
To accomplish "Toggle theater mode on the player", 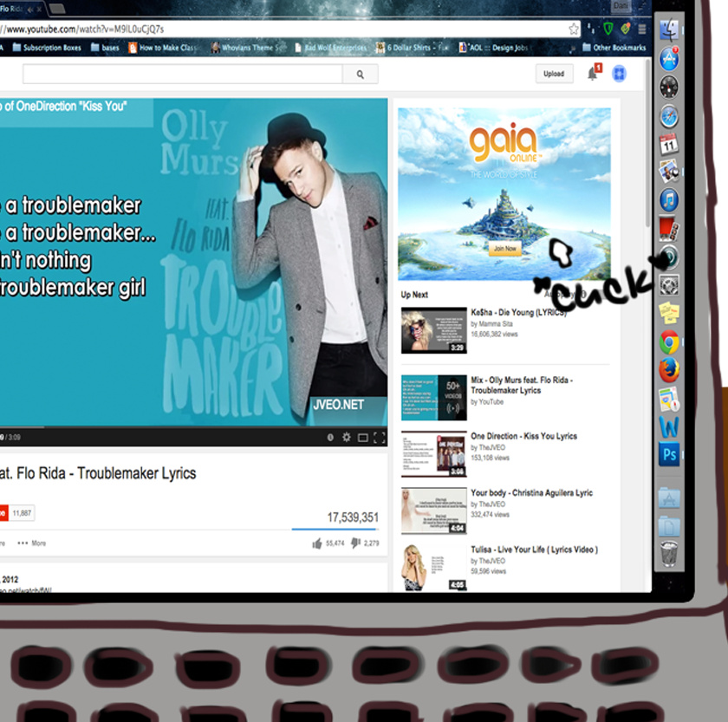I will click(362, 438).
